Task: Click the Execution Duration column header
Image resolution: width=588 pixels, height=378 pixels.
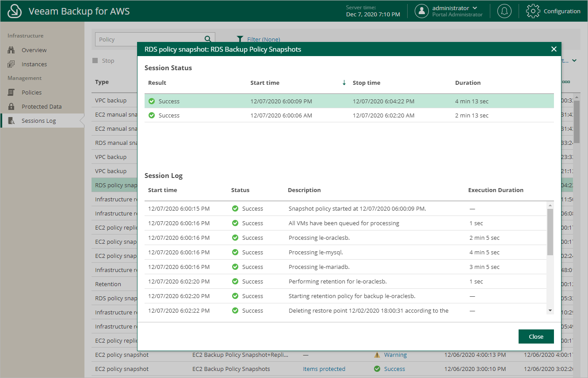Action: pos(496,190)
